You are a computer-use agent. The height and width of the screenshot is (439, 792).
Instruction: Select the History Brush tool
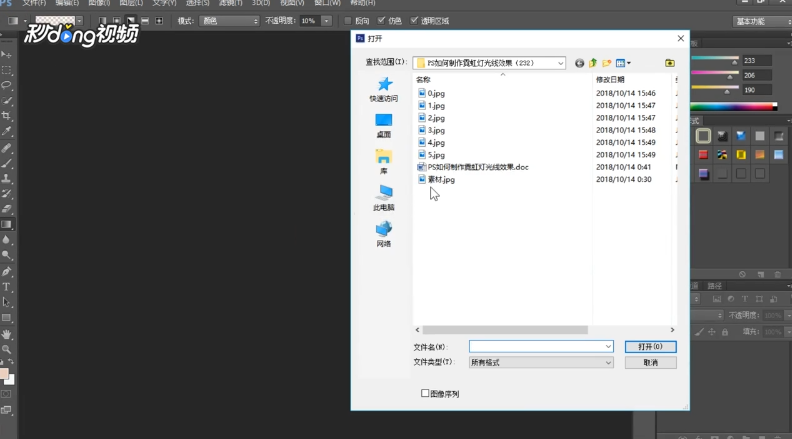pos(7,193)
